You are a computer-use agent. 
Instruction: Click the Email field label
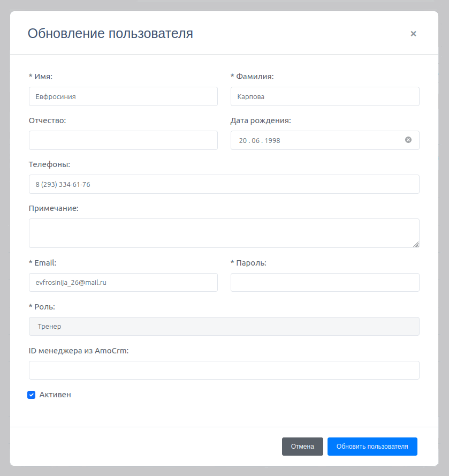coord(43,263)
